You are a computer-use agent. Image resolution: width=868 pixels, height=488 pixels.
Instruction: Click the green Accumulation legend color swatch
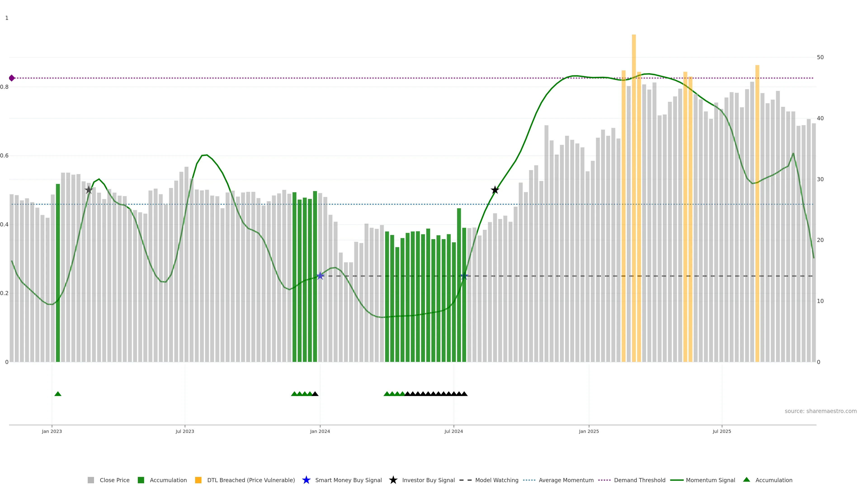tap(141, 480)
